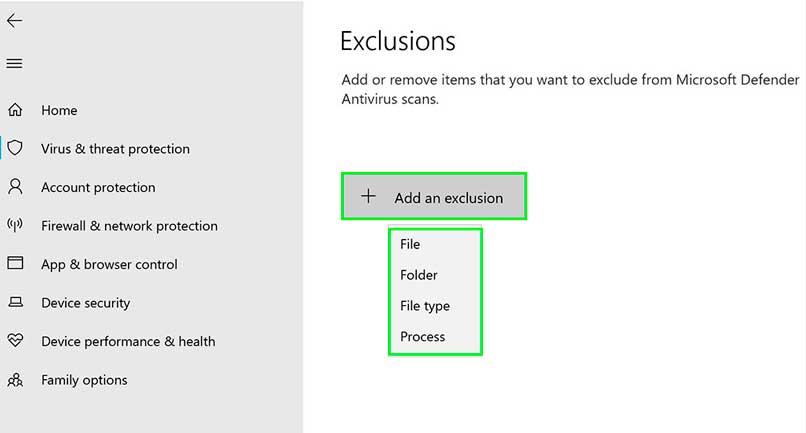Expand the Add an exclusion dropdown

(x=434, y=196)
